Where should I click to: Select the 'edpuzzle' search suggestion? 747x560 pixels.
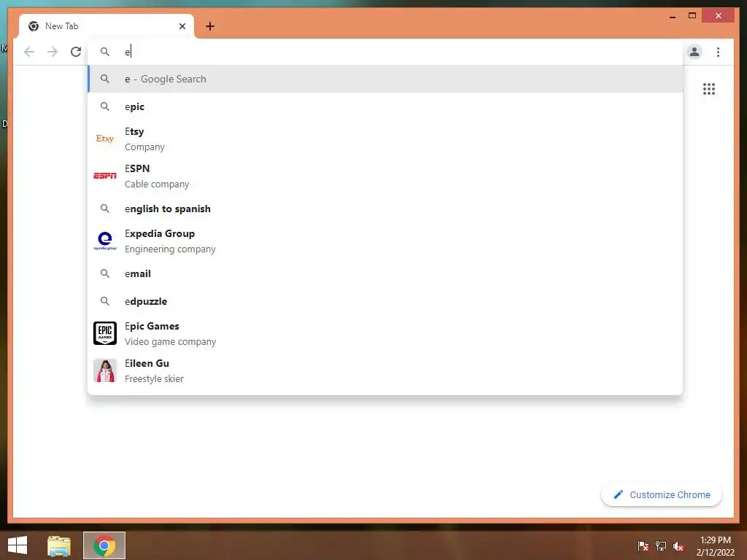click(x=385, y=301)
